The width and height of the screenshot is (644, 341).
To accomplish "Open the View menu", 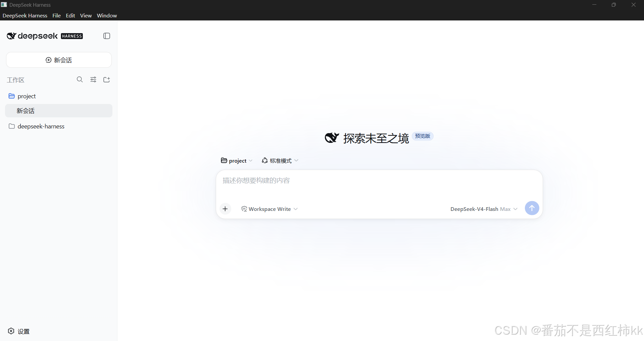I will point(86,16).
